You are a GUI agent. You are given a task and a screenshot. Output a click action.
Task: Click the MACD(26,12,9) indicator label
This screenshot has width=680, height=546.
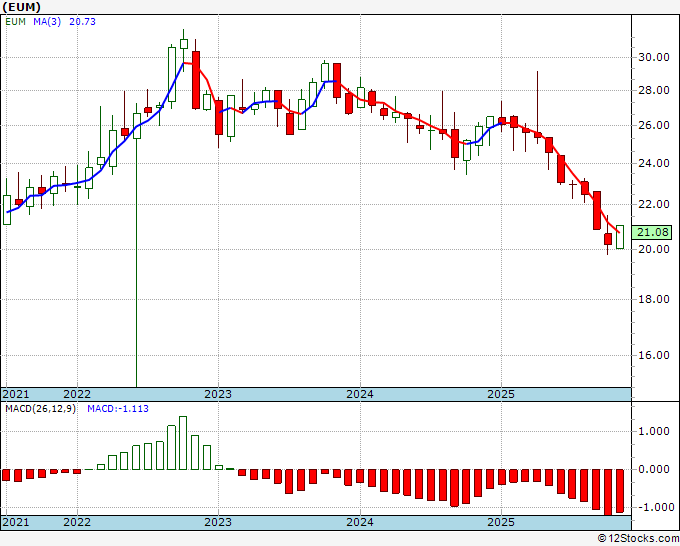tap(41, 409)
